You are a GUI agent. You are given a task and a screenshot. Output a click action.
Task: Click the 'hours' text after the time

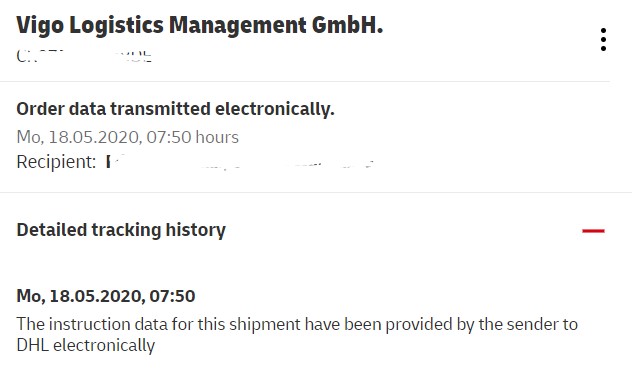click(x=217, y=137)
